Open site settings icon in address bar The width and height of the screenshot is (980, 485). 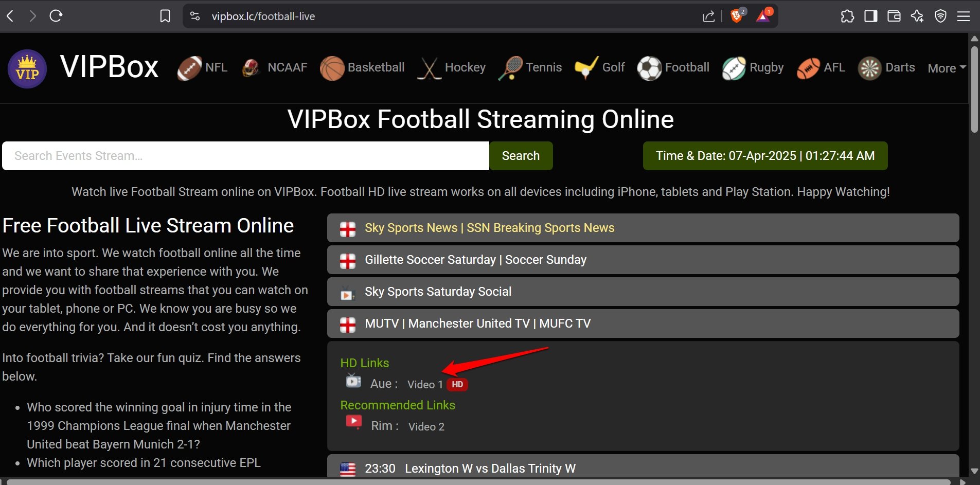tap(194, 16)
